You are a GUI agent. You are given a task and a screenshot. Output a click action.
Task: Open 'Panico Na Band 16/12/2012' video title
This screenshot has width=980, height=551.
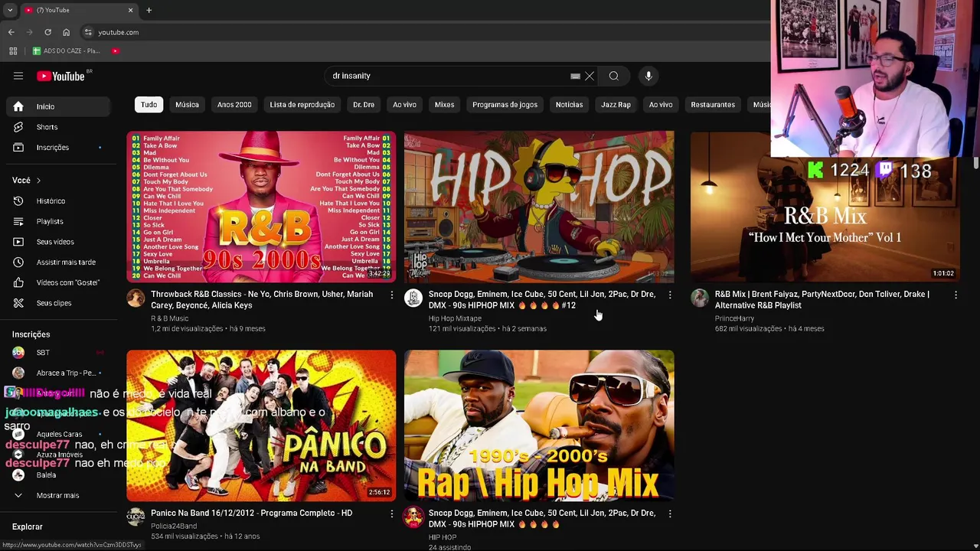tap(251, 514)
